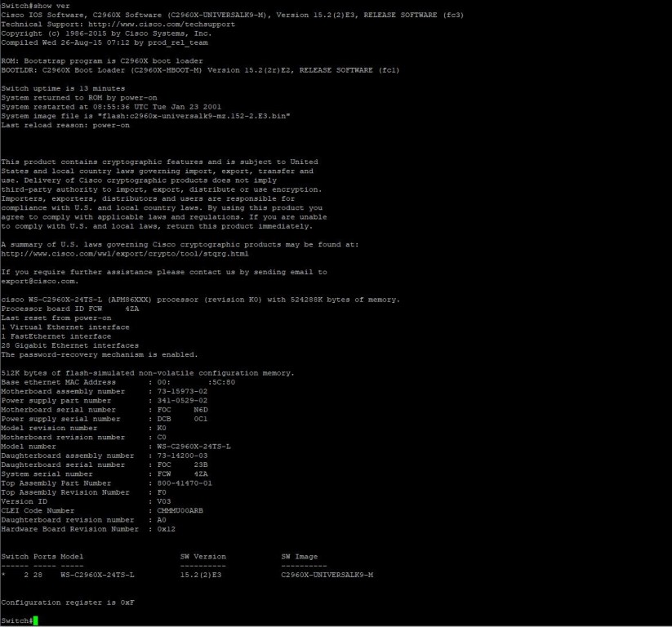The height and width of the screenshot is (627, 672).
Task: Click the '512K bytes of flash-simulated' line
Action: (148, 373)
